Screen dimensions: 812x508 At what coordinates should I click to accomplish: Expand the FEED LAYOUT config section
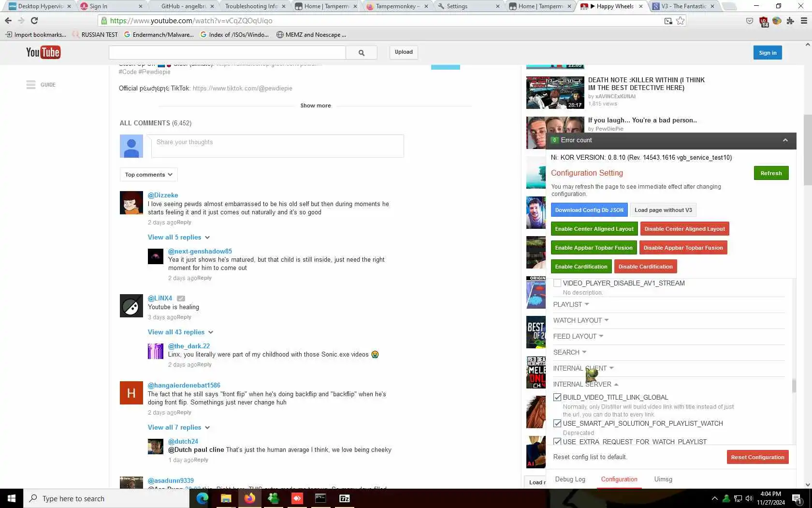tap(578, 336)
